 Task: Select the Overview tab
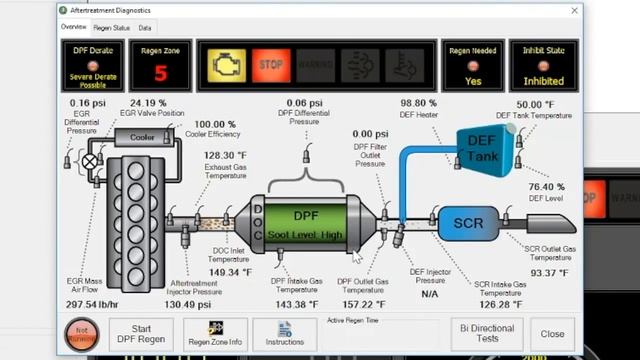coord(74,27)
